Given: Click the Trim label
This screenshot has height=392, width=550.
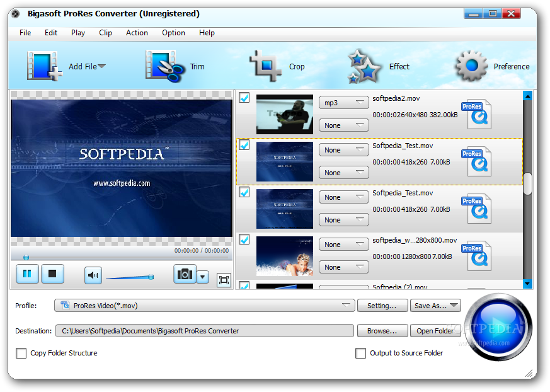Looking at the screenshot, I should (197, 66).
